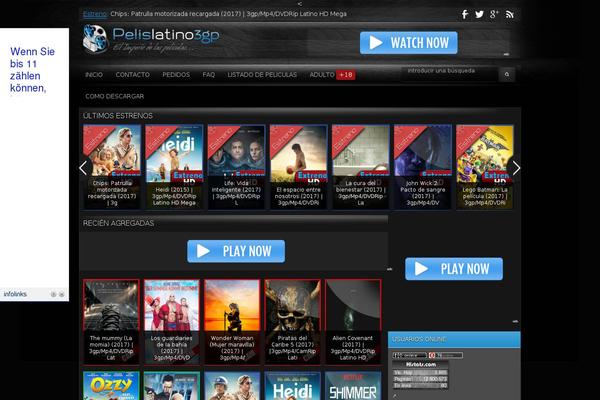The height and width of the screenshot is (400, 600).
Task: Open the Ozzy movie poster
Action: click(x=111, y=385)
